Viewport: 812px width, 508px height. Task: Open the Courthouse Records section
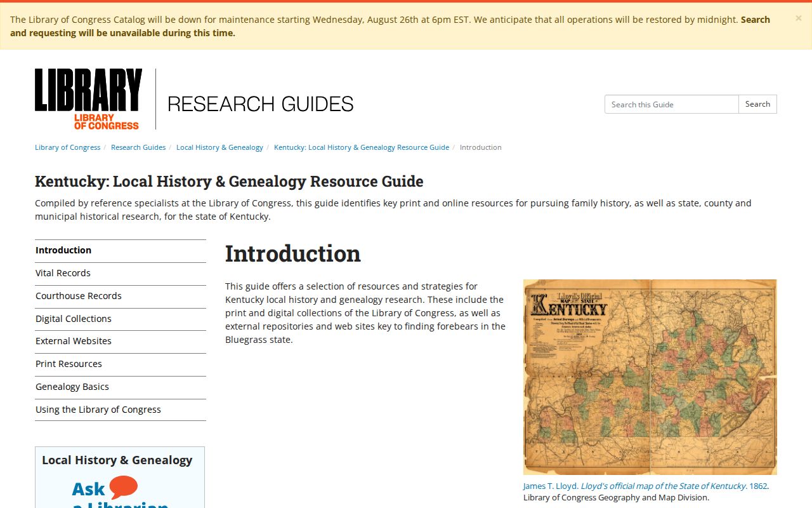click(x=121, y=296)
